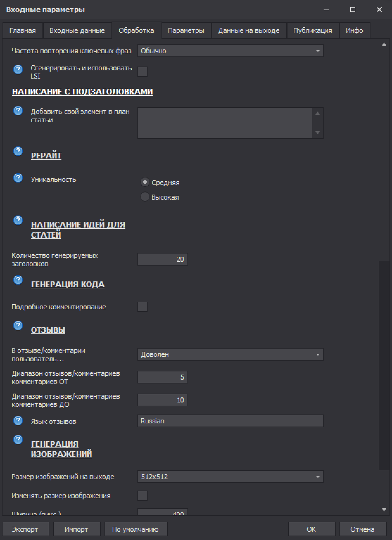Toggle Подробное комментирование checkbox
392x540 pixels.
142,307
